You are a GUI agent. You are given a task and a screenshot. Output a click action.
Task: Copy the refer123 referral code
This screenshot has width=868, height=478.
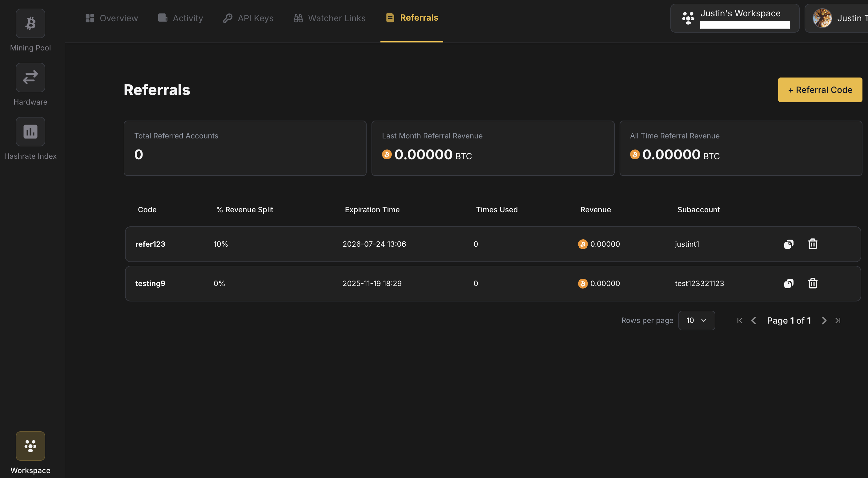pos(789,244)
